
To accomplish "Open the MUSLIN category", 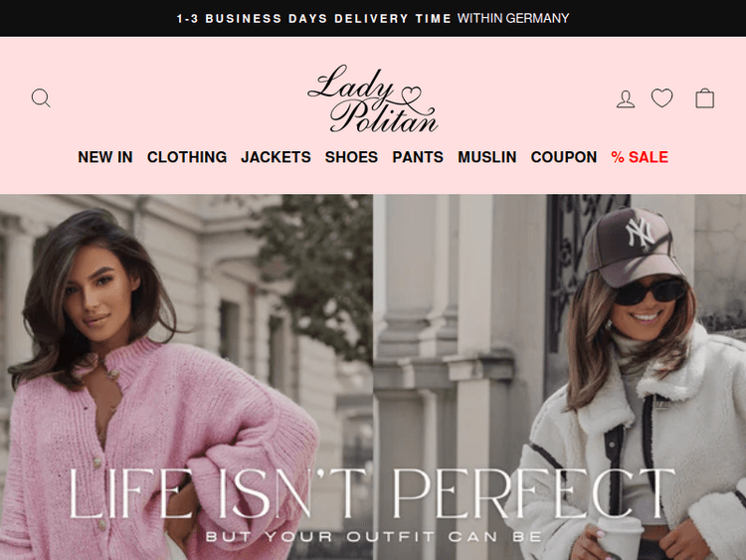I will point(487,157).
